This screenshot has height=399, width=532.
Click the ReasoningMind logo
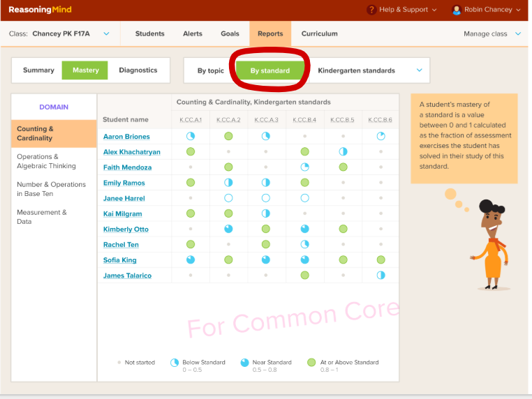[40, 10]
